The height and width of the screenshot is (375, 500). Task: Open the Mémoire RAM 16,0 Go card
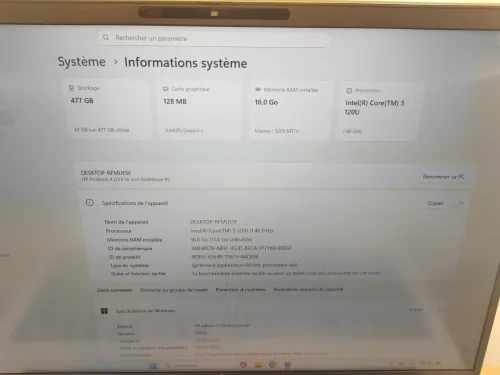tap(291, 111)
